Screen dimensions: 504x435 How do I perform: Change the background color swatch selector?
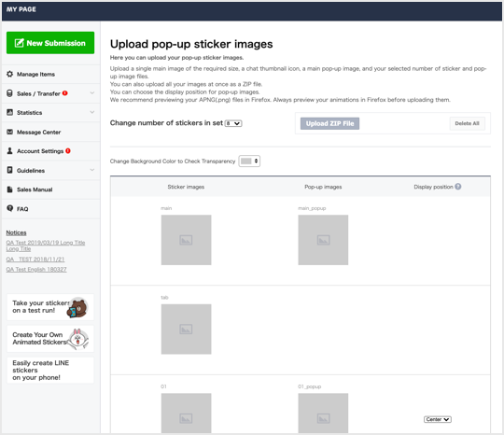[x=249, y=161]
